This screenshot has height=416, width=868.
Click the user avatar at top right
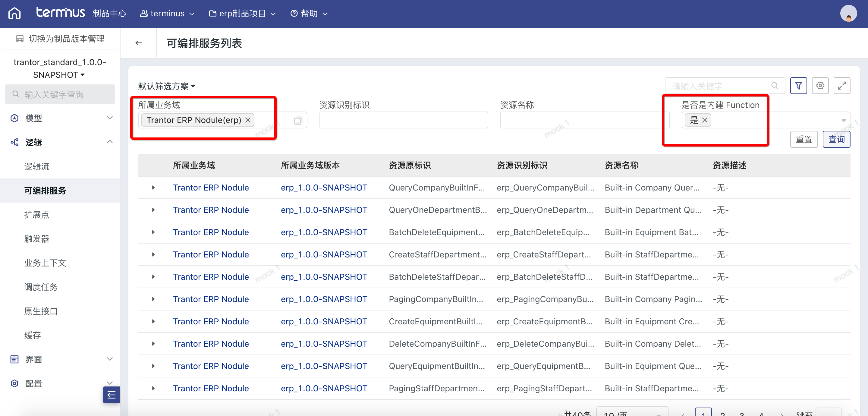coord(848,14)
